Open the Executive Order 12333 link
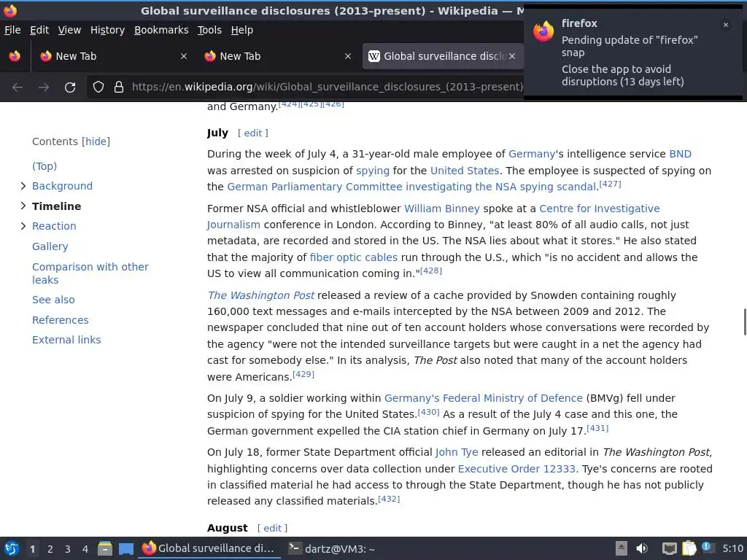This screenshot has width=747, height=560. point(516,469)
